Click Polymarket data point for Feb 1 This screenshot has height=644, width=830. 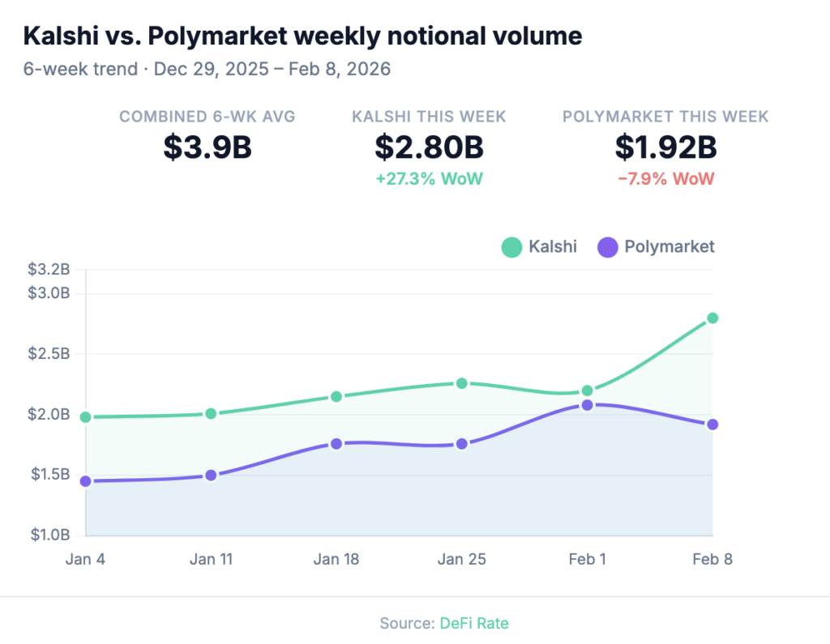(588, 404)
